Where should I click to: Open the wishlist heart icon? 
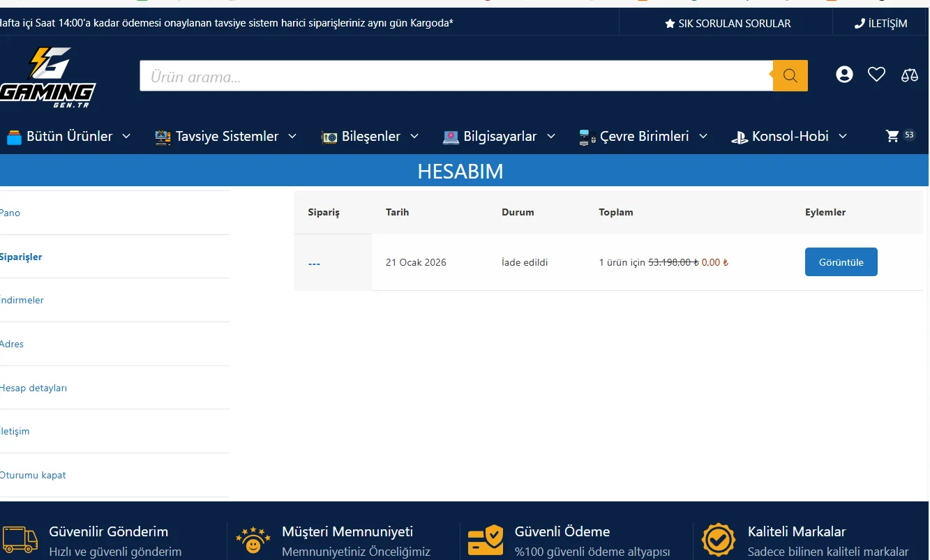876,75
